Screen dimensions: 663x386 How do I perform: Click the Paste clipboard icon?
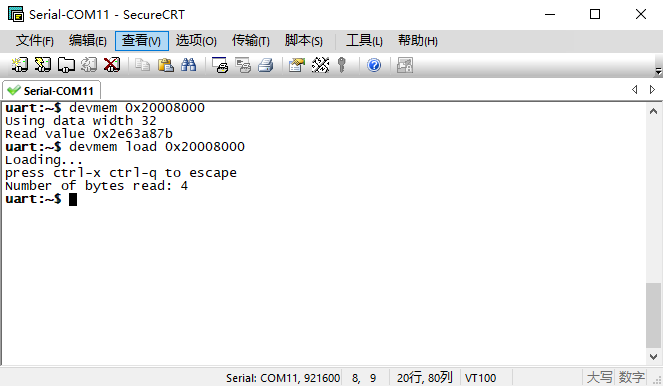click(x=166, y=65)
